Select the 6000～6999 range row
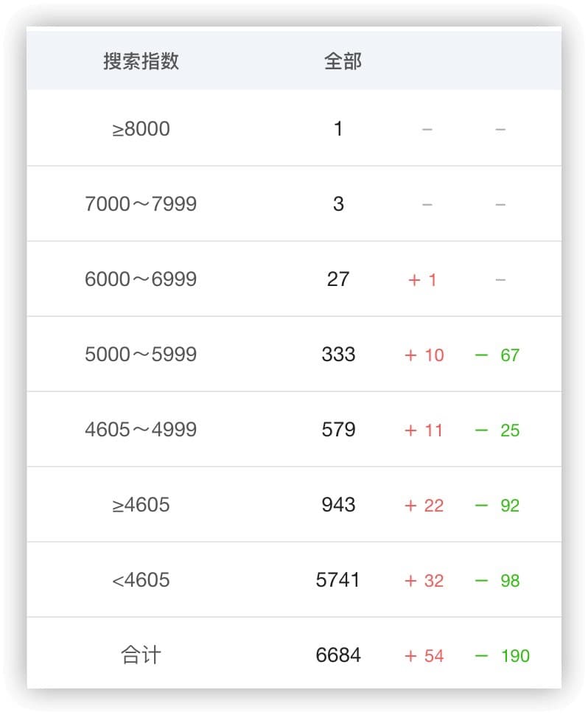This screenshot has width=588, height=715. pyautogui.click(x=294, y=279)
